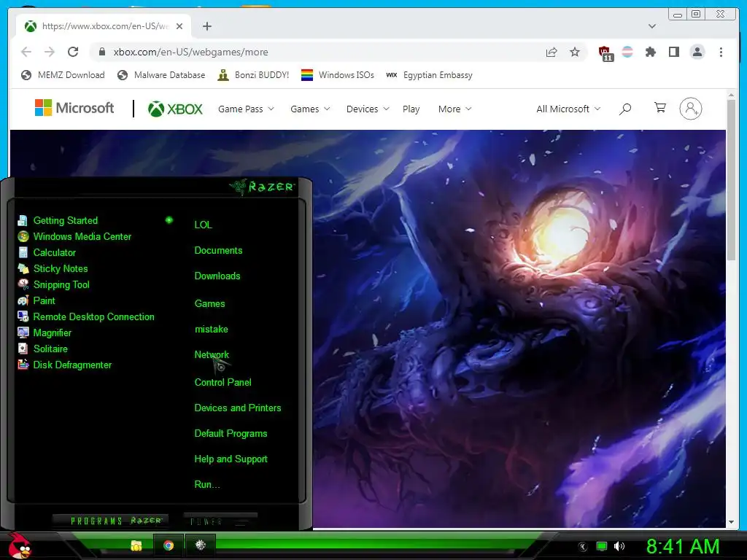This screenshot has width=747, height=560.
Task: Open the mistake link
Action: tap(211, 329)
